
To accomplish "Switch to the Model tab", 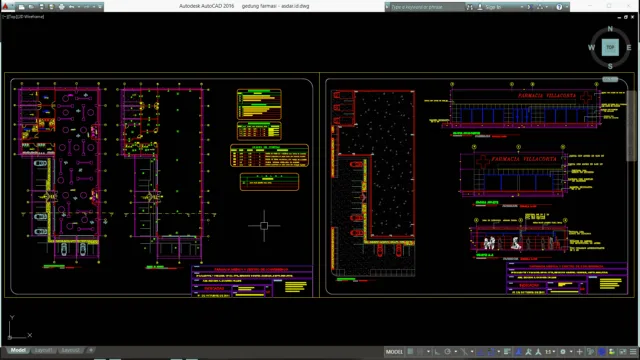I will pyautogui.click(x=18, y=350).
